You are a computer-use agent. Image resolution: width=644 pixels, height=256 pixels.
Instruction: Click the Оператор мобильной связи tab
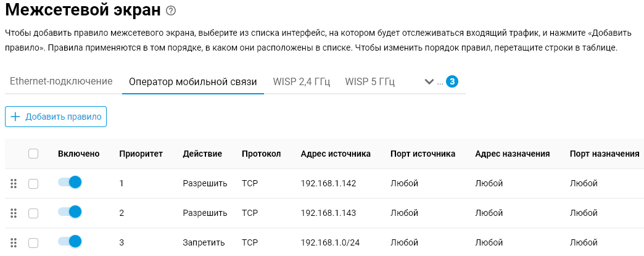pyautogui.click(x=193, y=81)
